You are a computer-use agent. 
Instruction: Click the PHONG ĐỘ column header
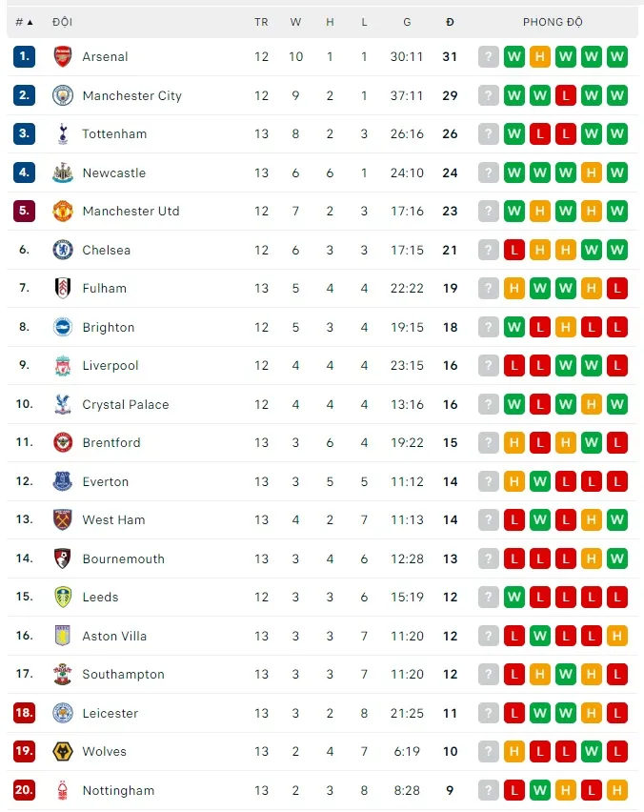pyautogui.click(x=553, y=21)
